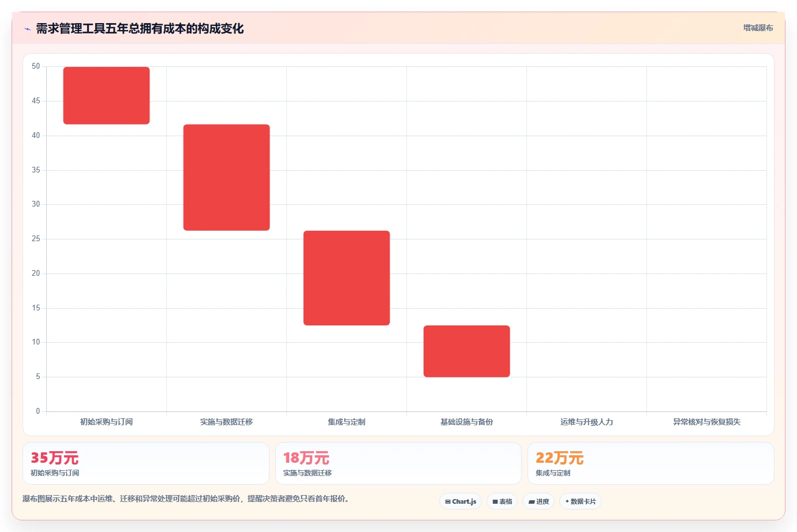
Task: Click the 进度 tag chip
Action: [x=538, y=501]
